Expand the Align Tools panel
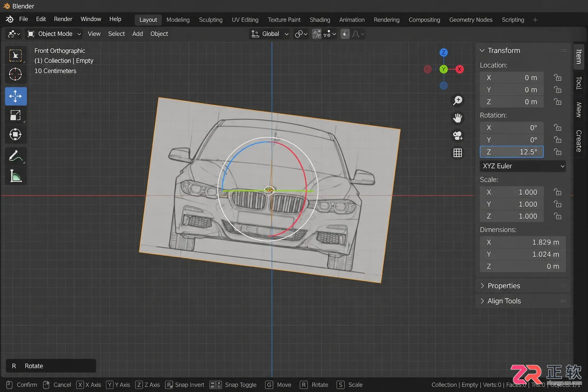This screenshot has width=588, height=392. tap(523, 301)
